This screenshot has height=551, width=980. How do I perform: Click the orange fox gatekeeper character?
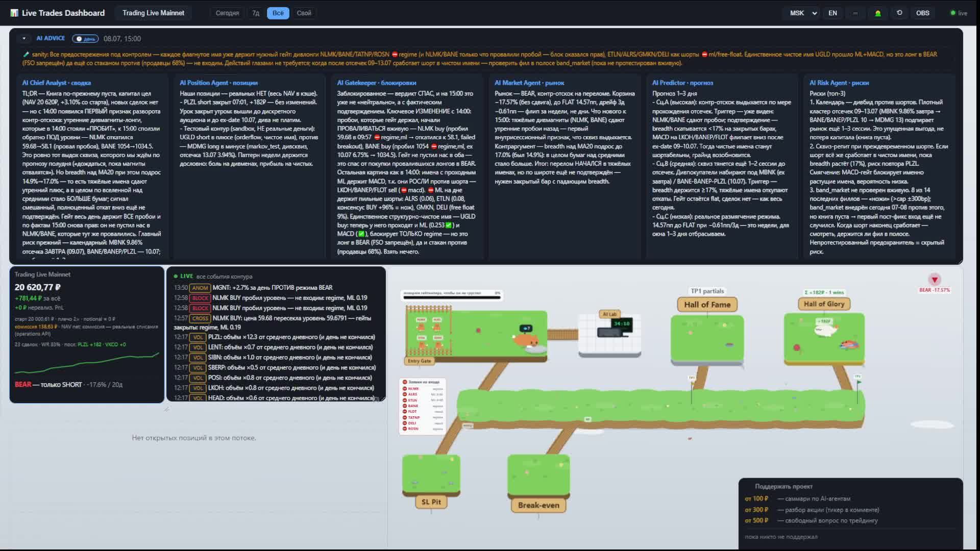[x=526, y=340]
